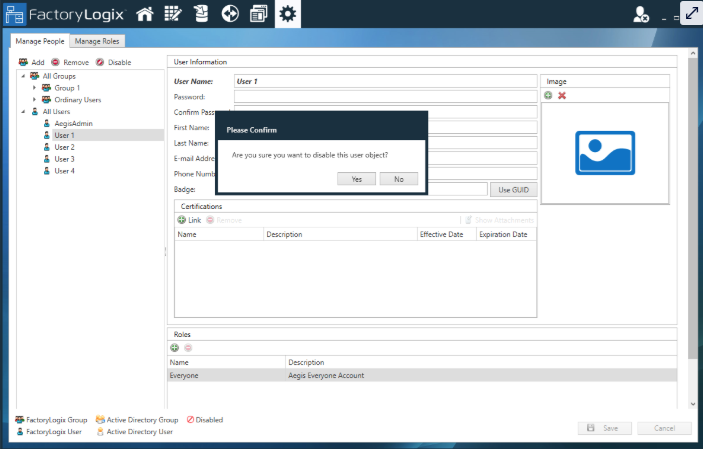The width and height of the screenshot is (703, 449).
Task: Open the Home icon in top toolbar
Action: pyautogui.click(x=145, y=14)
